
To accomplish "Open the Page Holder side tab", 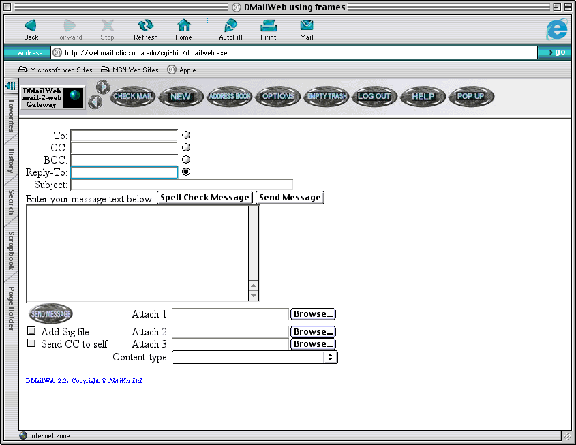I will tap(11, 308).
